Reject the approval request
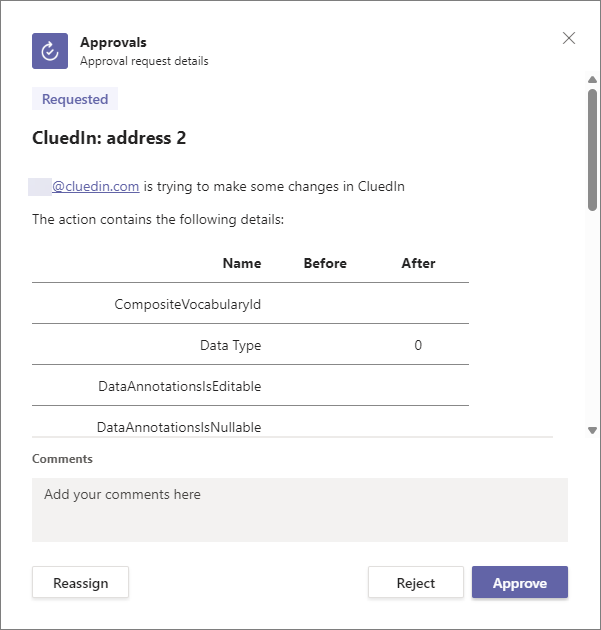This screenshot has height=630, width=601. 415,583
